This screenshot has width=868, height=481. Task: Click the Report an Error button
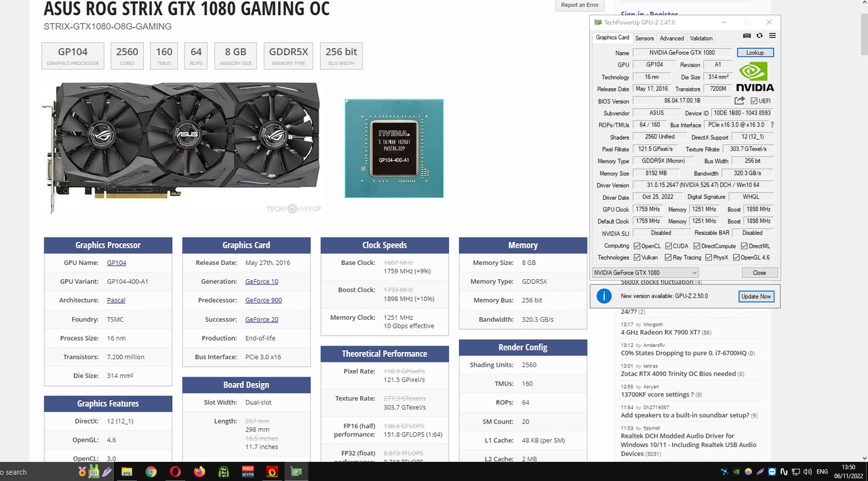coord(579,5)
